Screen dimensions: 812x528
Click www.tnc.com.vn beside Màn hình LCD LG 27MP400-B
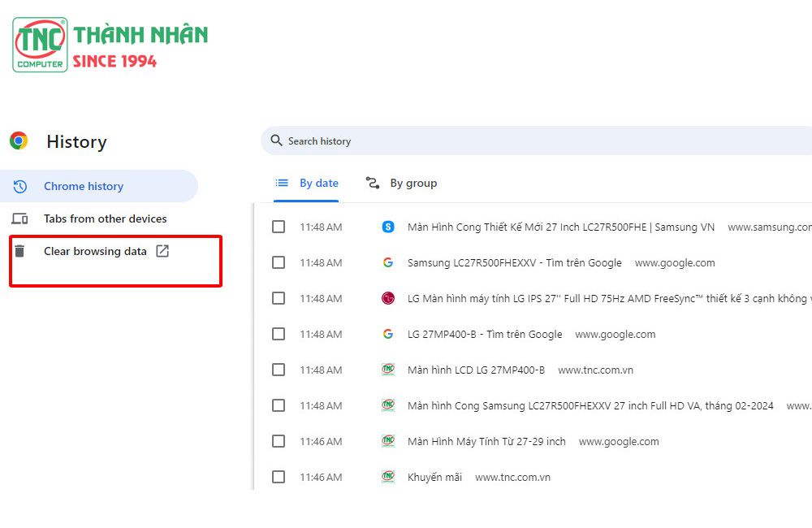point(595,370)
